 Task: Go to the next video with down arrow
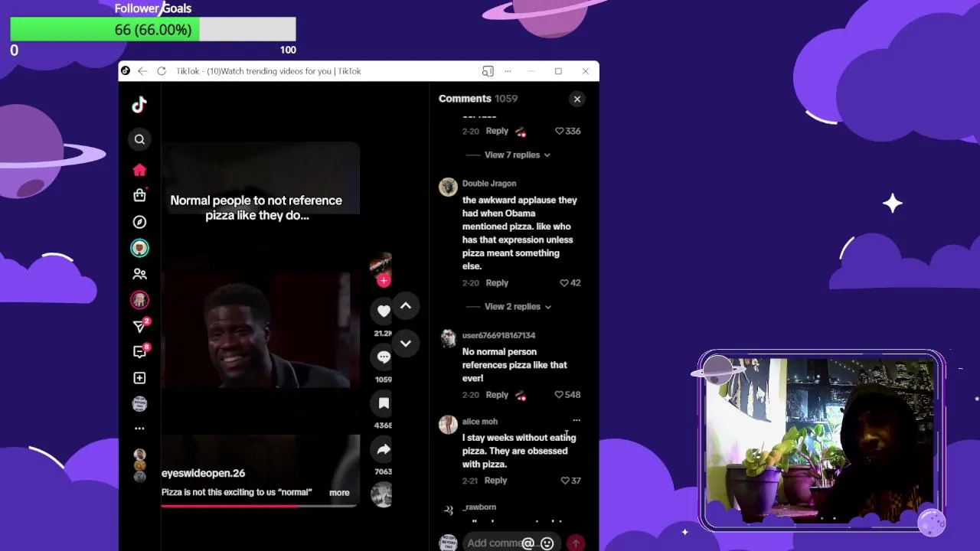pyautogui.click(x=406, y=344)
